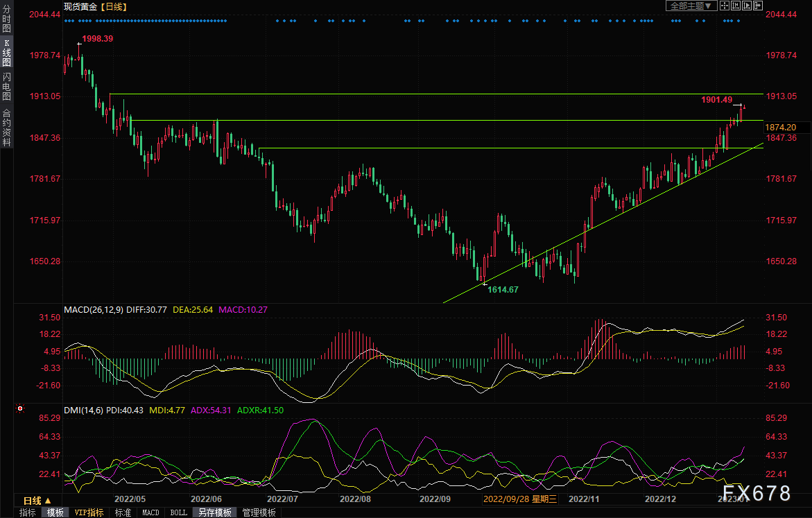The width and height of the screenshot is (812, 518).
Task: Click the red indicator settings icon beside DMI
Action: (20, 408)
